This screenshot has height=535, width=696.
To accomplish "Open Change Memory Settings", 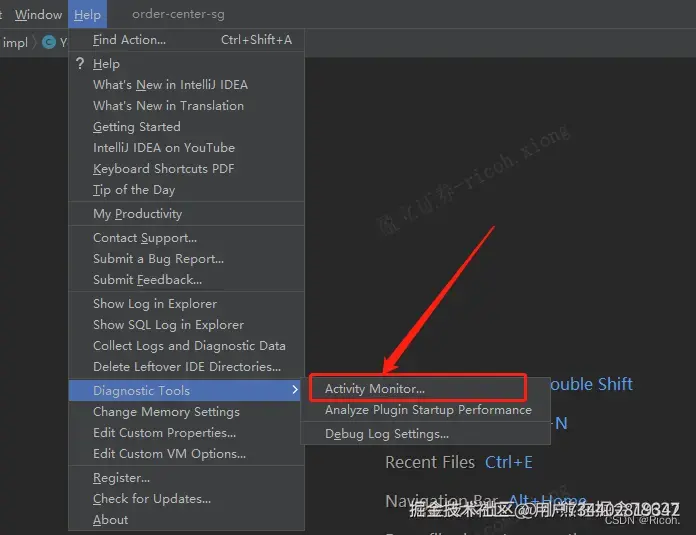I will [x=186, y=412].
